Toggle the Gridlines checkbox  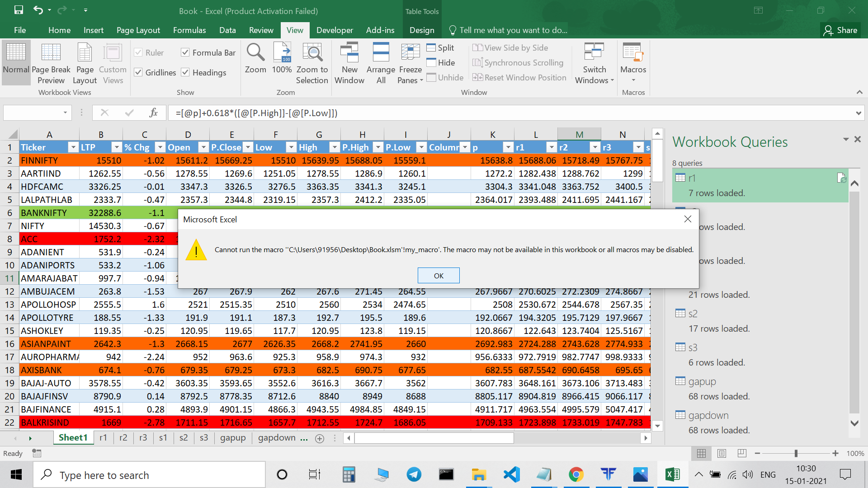pos(138,72)
